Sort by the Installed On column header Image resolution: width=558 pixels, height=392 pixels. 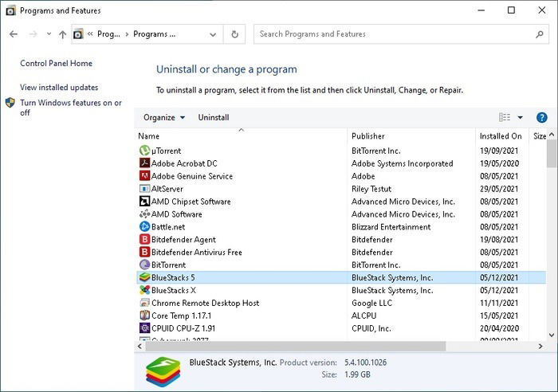[x=501, y=136]
